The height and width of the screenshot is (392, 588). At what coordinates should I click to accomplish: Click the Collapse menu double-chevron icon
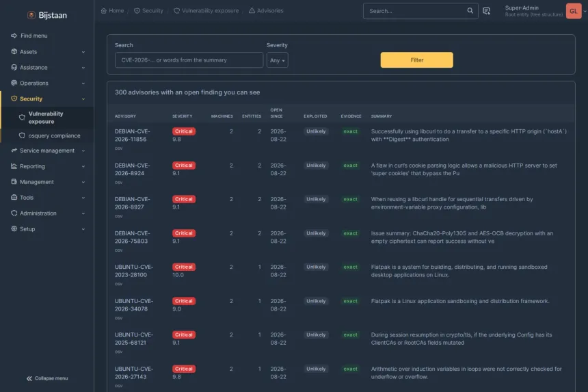coord(29,378)
